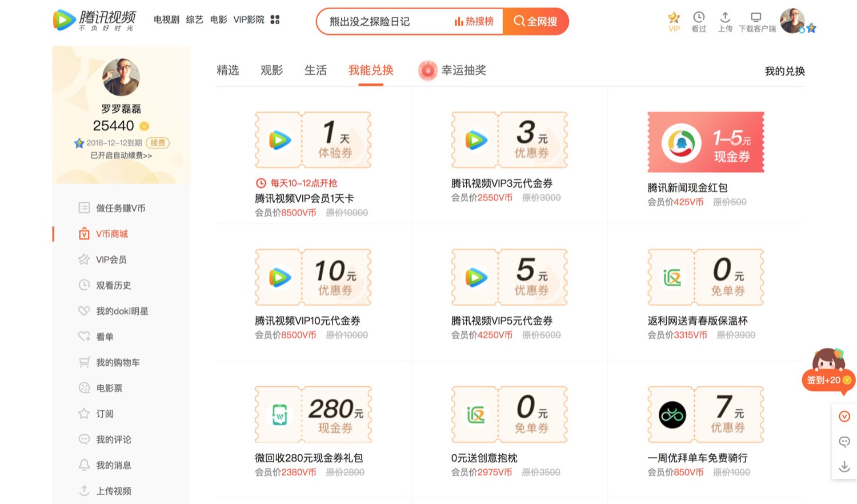Click the 续费 renew button
Viewport: 857px width, 504px height.
(158, 143)
